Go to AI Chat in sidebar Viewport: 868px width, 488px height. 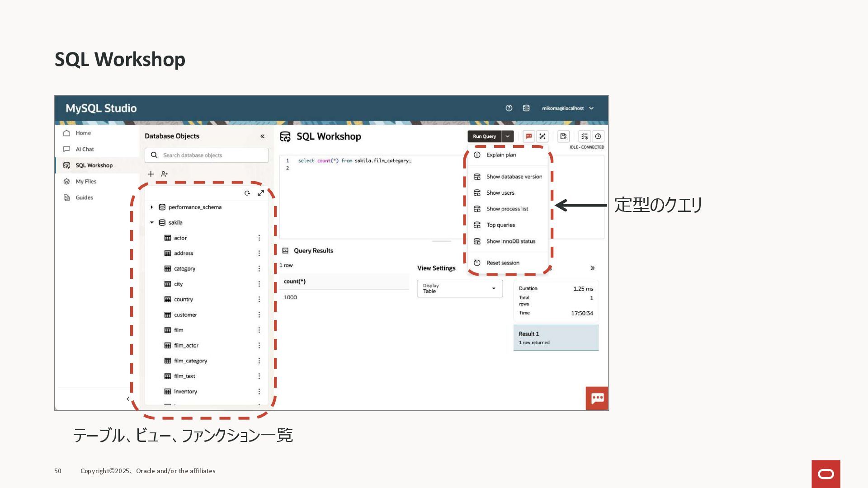[85, 150]
